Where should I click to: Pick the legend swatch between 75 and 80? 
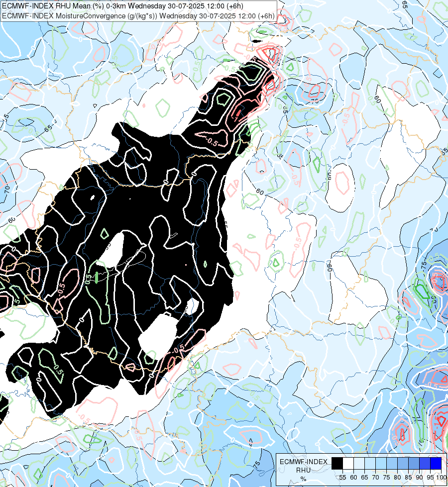point(392,463)
